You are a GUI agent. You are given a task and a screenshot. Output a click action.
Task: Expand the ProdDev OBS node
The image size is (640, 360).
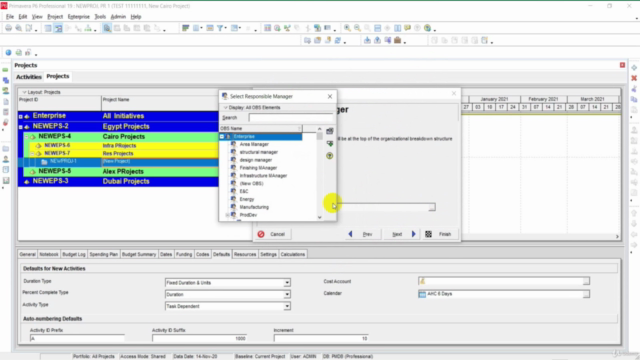tap(228, 215)
